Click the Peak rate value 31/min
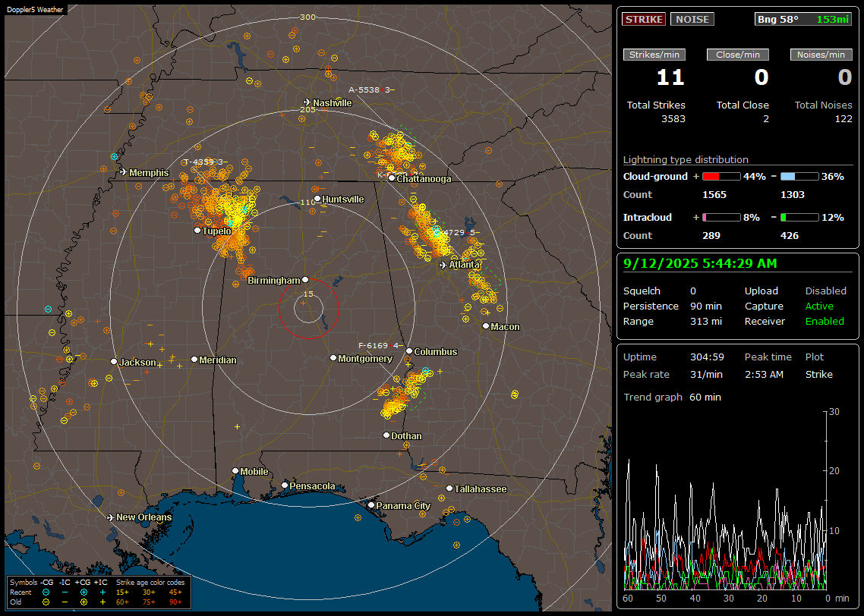Viewport: 864px width, 616px height. coord(707,374)
